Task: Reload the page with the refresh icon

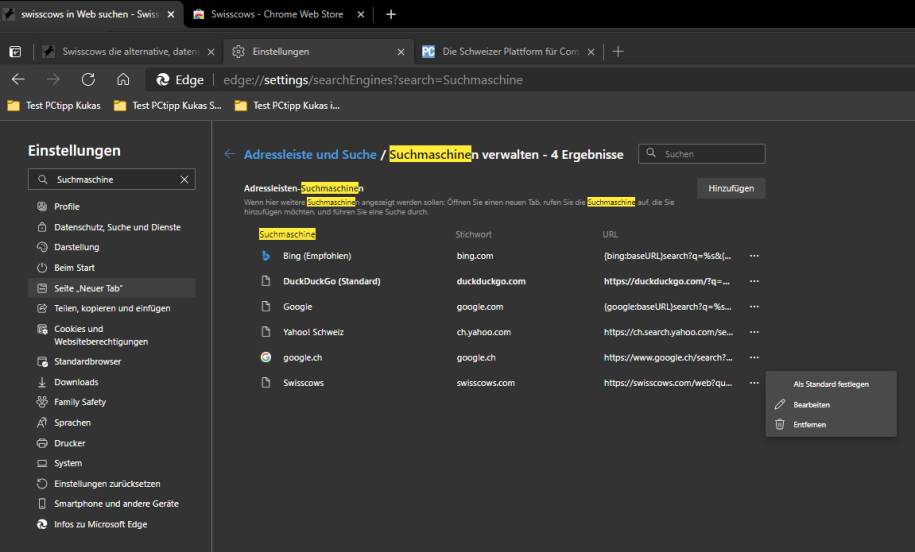Action: [88, 79]
